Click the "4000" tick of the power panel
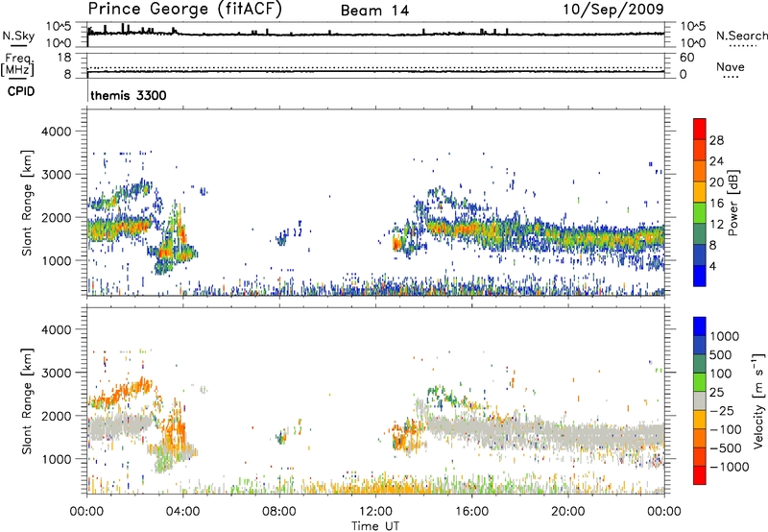The width and height of the screenshot is (768, 532). click(x=56, y=132)
